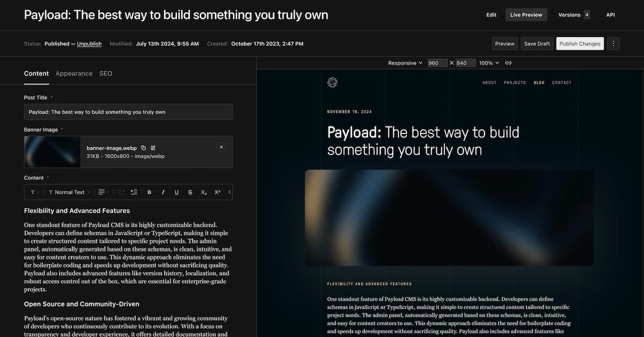Toggle strikethrough formatting in the Content toolbar
The image size is (644, 337).
pyautogui.click(x=190, y=192)
